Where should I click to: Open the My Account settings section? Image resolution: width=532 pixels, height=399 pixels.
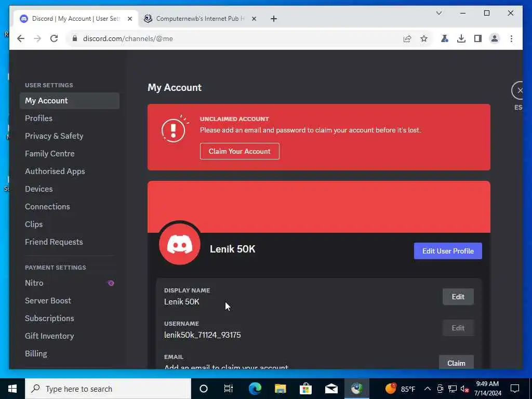coord(70,101)
